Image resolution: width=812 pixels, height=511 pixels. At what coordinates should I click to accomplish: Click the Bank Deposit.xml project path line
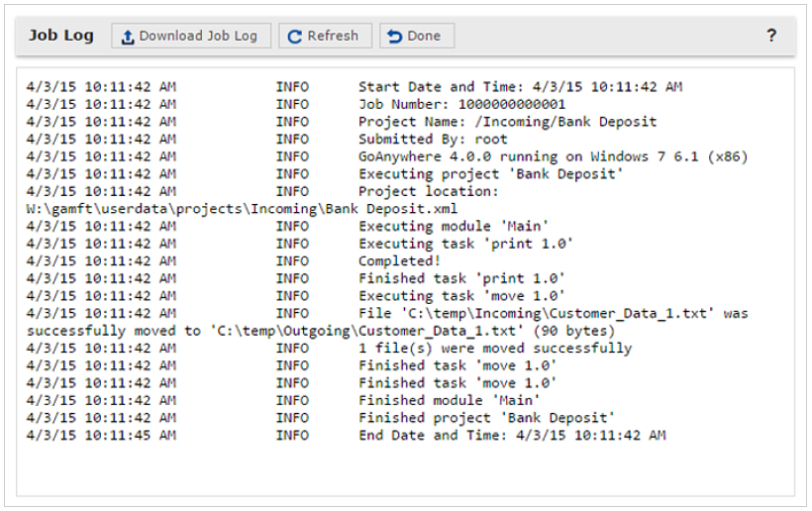[x=242, y=209]
